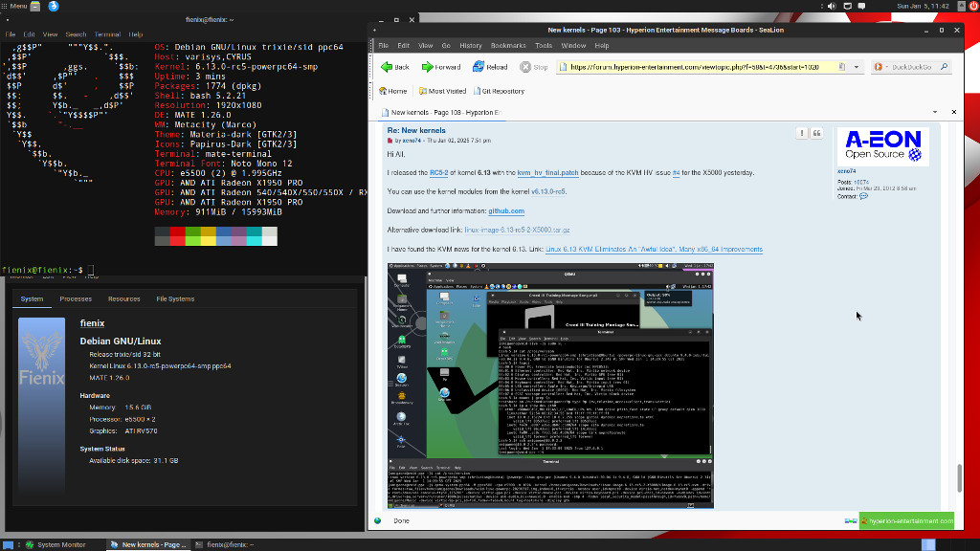
Task: Open the browser's Bookmarks menu
Action: point(508,46)
